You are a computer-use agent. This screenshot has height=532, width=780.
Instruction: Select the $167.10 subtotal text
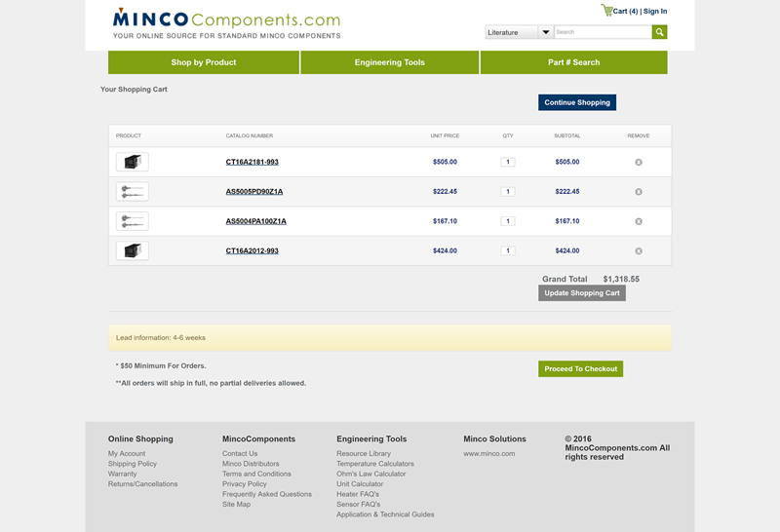(x=567, y=221)
